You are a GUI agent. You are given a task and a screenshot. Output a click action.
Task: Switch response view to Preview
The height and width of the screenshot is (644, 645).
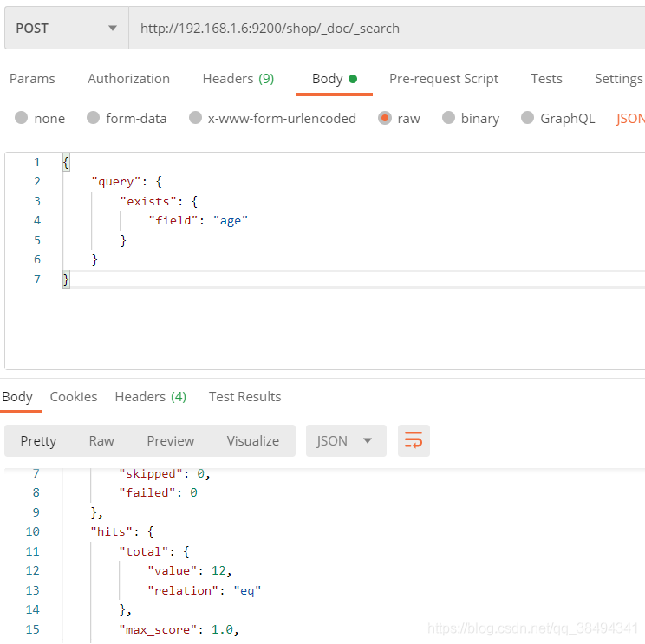[170, 440]
